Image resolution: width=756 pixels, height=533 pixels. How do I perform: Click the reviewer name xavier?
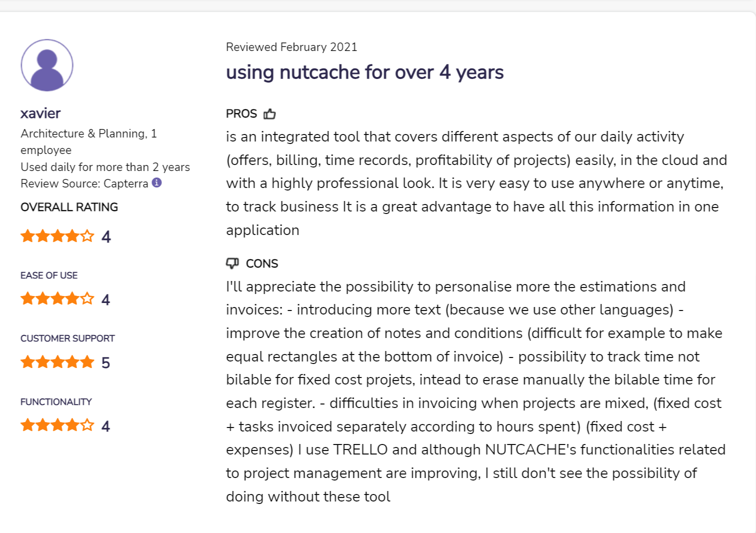(x=40, y=113)
